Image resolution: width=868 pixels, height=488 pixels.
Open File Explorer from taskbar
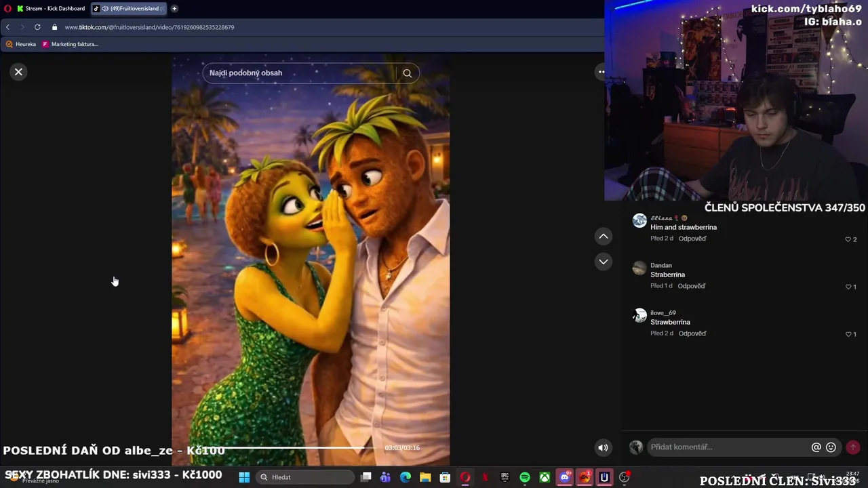(x=425, y=477)
